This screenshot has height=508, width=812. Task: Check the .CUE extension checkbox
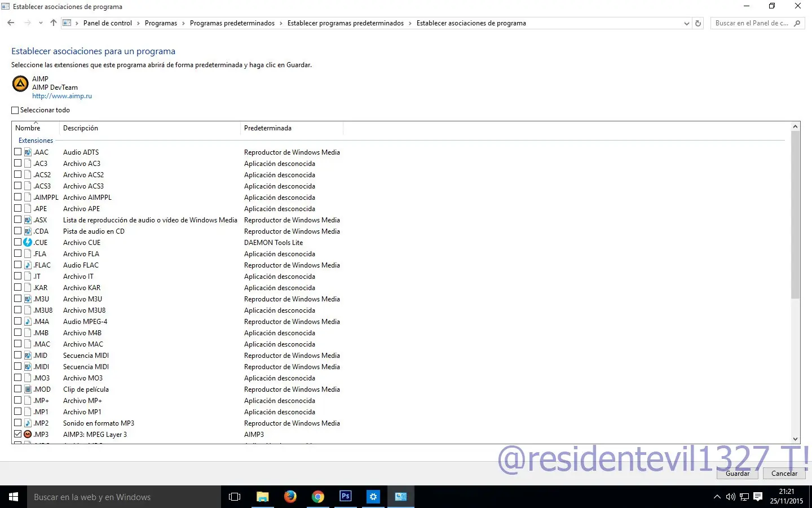click(x=17, y=242)
